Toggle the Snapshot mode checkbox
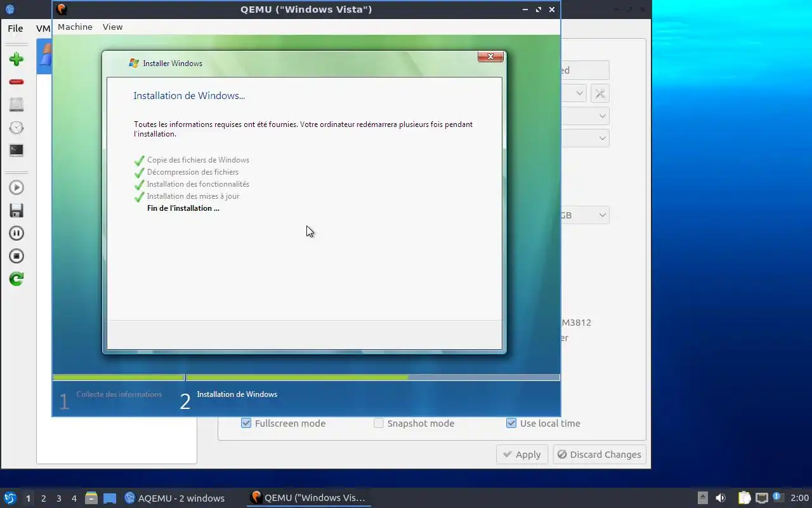Image resolution: width=812 pixels, height=508 pixels. point(379,423)
